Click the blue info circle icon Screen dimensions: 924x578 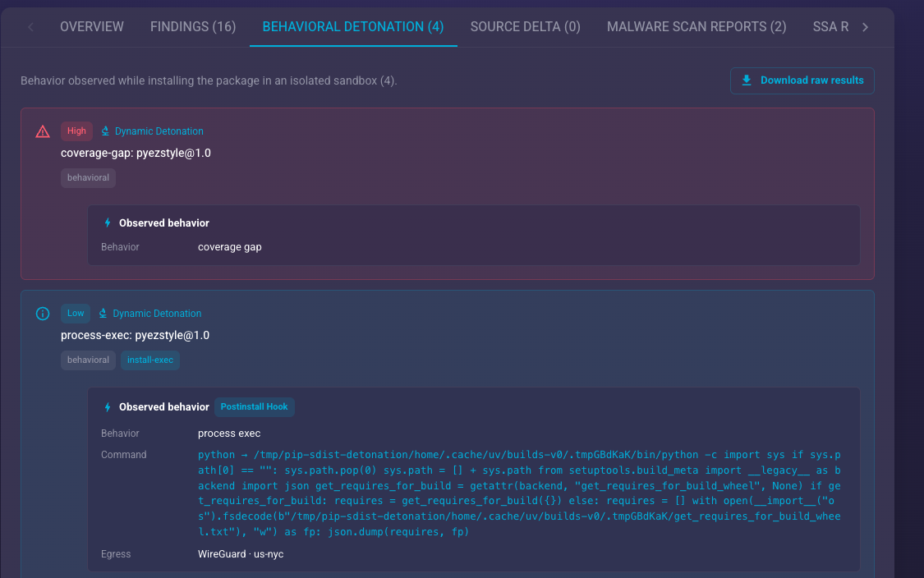tap(43, 314)
